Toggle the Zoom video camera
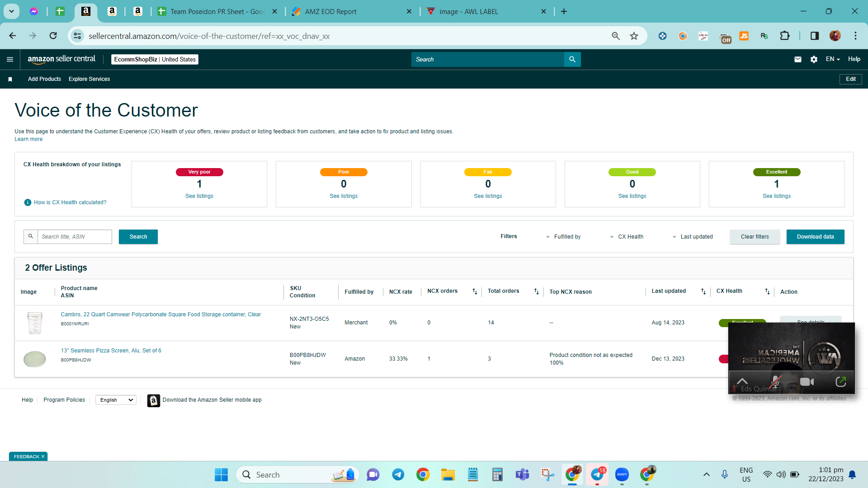This screenshot has width=868, height=488. tap(807, 382)
